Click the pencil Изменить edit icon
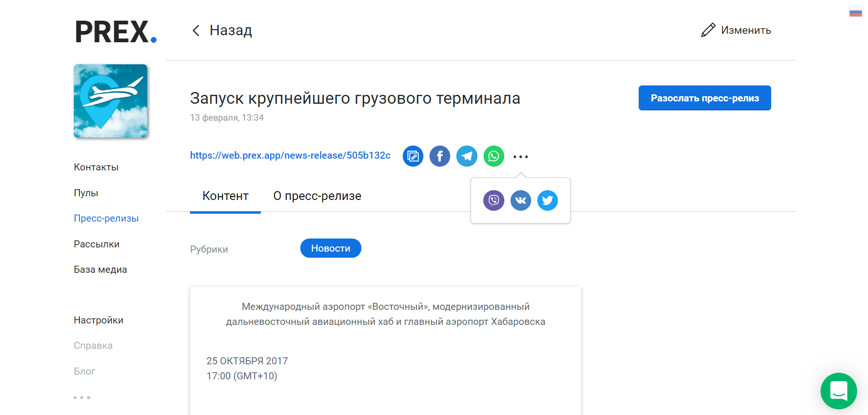This screenshot has height=415, width=868. tap(708, 30)
